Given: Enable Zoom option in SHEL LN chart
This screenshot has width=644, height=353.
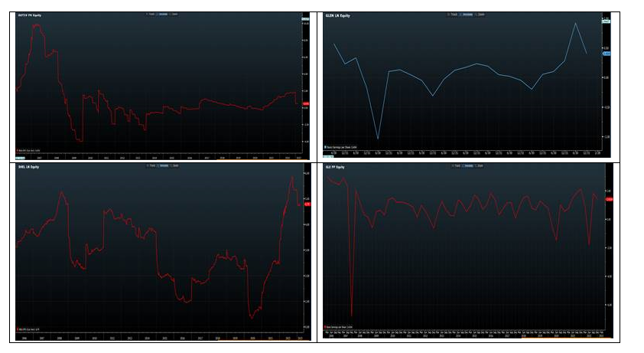Looking at the screenshot, I should click(x=175, y=166).
